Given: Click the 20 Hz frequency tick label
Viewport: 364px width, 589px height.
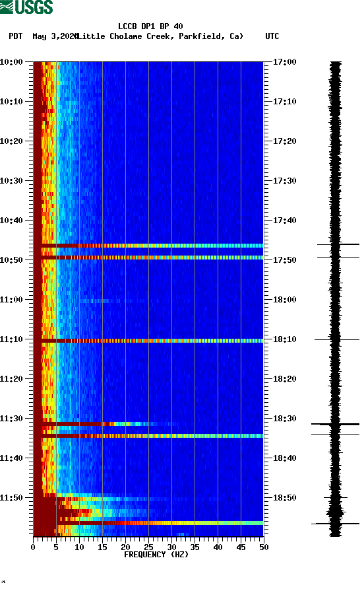Looking at the screenshot, I should pyautogui.click(x=125, y=547).
